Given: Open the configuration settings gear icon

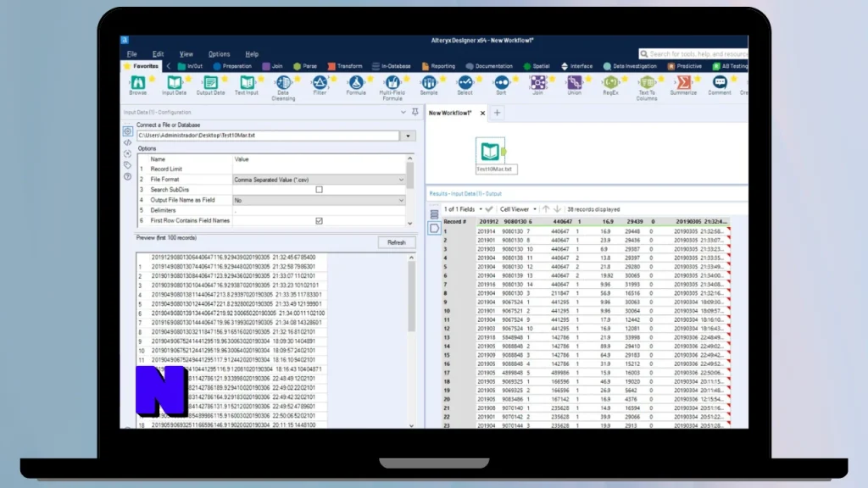Looking at the screenshot, I should click(x=127, y=131).
